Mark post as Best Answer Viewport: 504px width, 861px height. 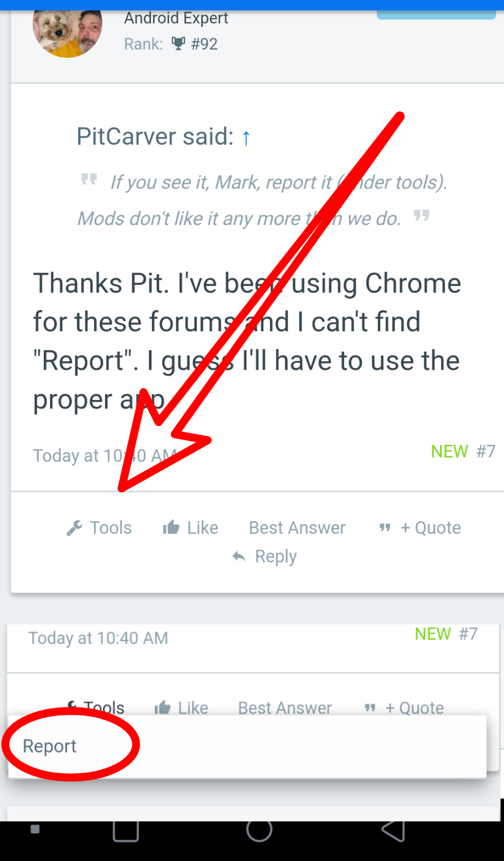click(x=297, y=528)
